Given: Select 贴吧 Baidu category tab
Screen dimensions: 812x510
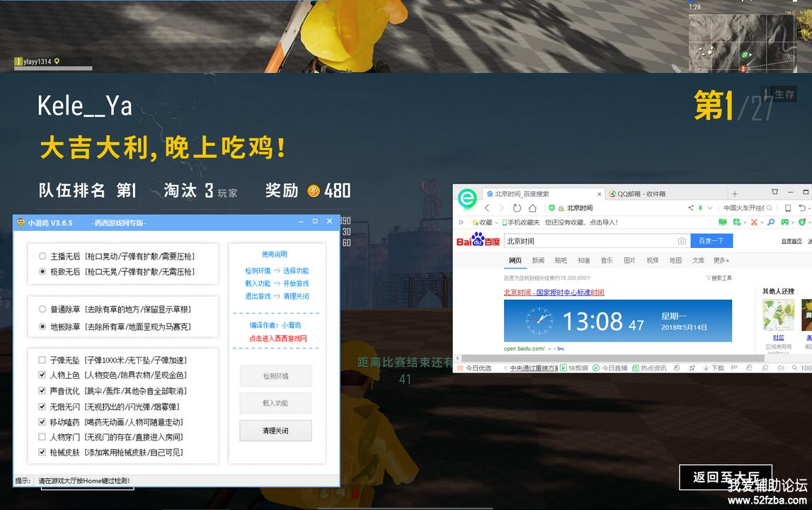Looking at the screenshot, I should click(561, 260).
